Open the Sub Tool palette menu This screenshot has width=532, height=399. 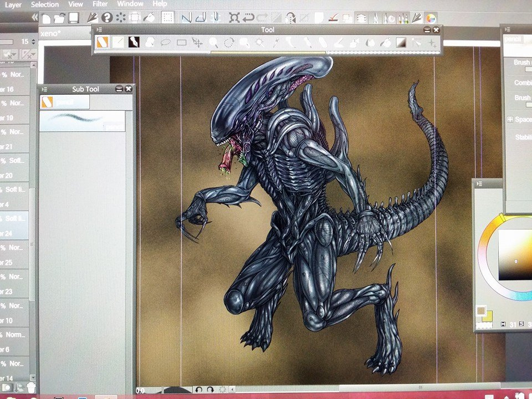point(45,89)
